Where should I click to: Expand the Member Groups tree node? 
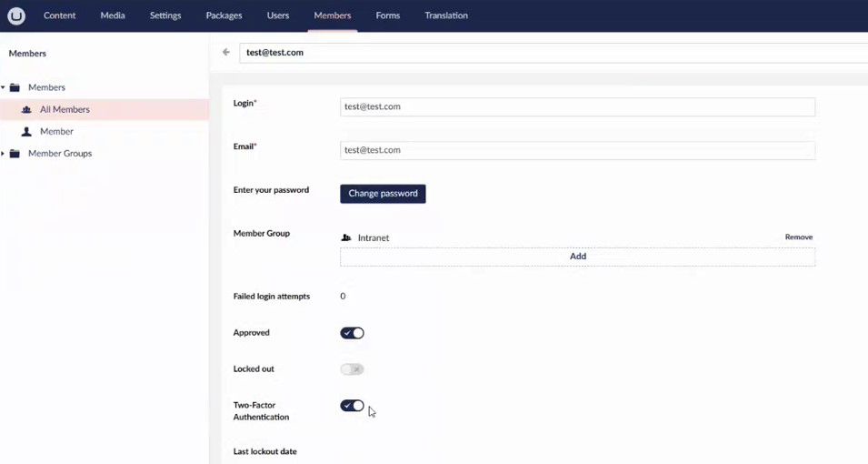pyautogui.click(x=4, y=154)
